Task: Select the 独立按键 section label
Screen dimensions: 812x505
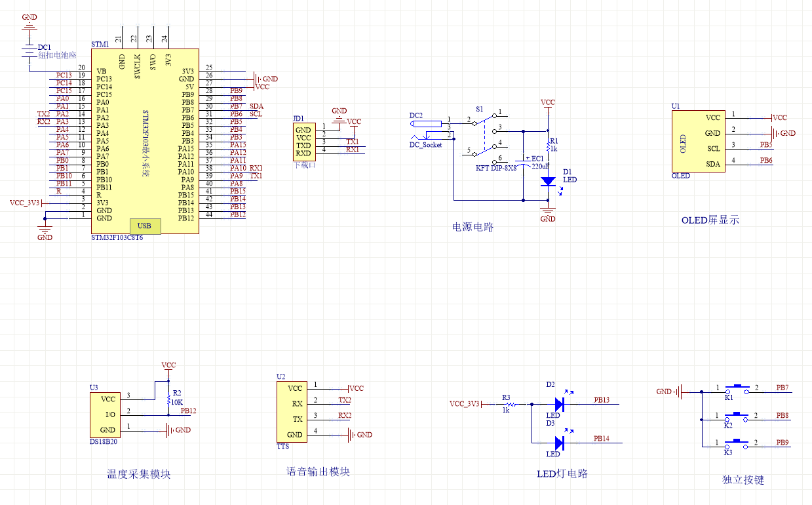Action: 743,479
